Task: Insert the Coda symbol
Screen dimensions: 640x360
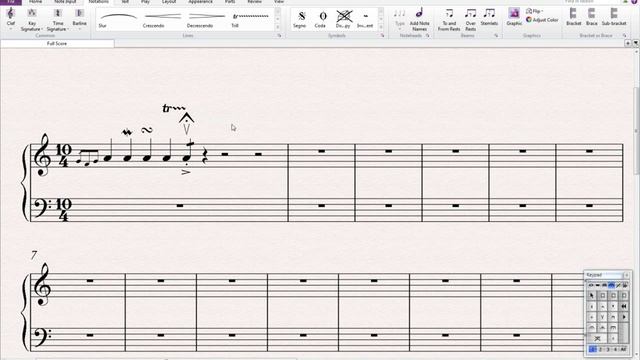Action: pyautogui.click(x=322, y=19)
